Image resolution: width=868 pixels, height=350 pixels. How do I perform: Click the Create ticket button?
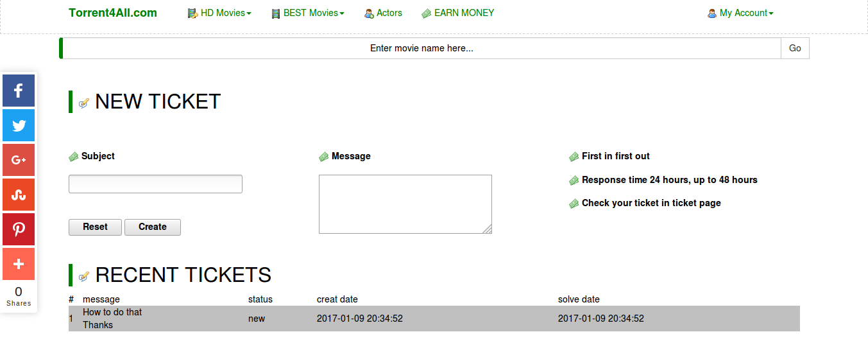click(x=153, y=227)
